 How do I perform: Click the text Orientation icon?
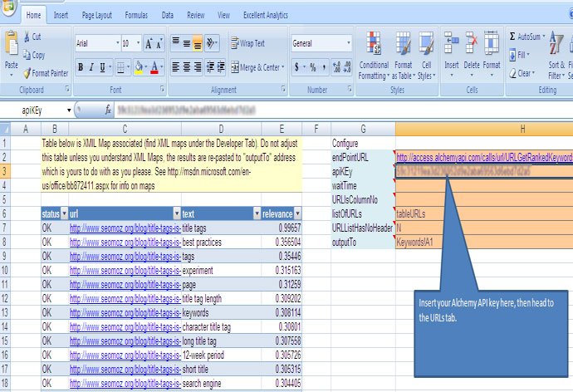click(x=210, y=43)
